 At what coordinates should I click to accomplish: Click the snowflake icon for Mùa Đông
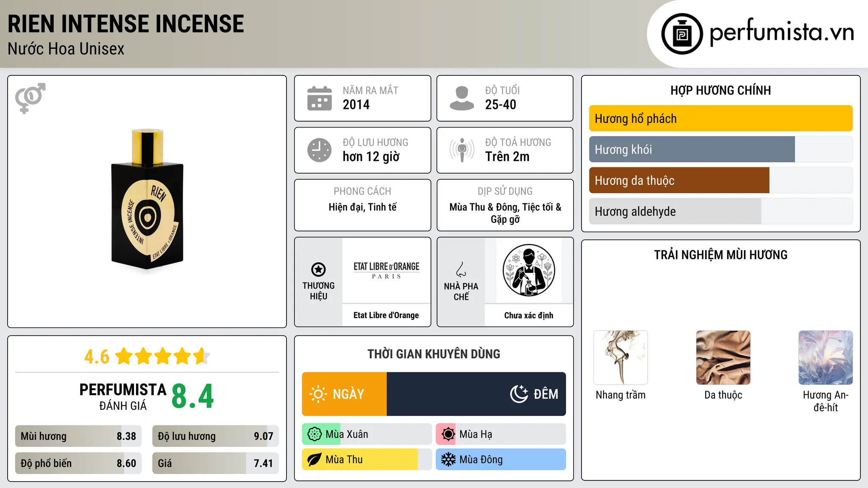448,460
